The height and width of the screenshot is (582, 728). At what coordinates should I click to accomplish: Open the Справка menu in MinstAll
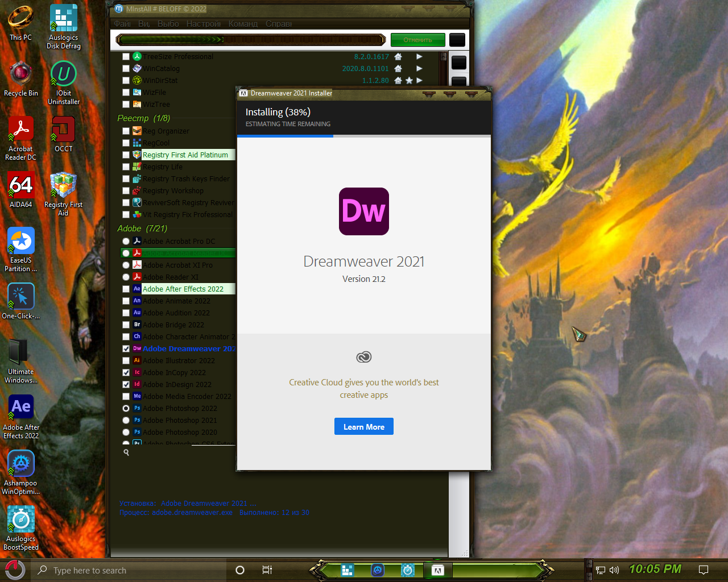pos(279,24)
